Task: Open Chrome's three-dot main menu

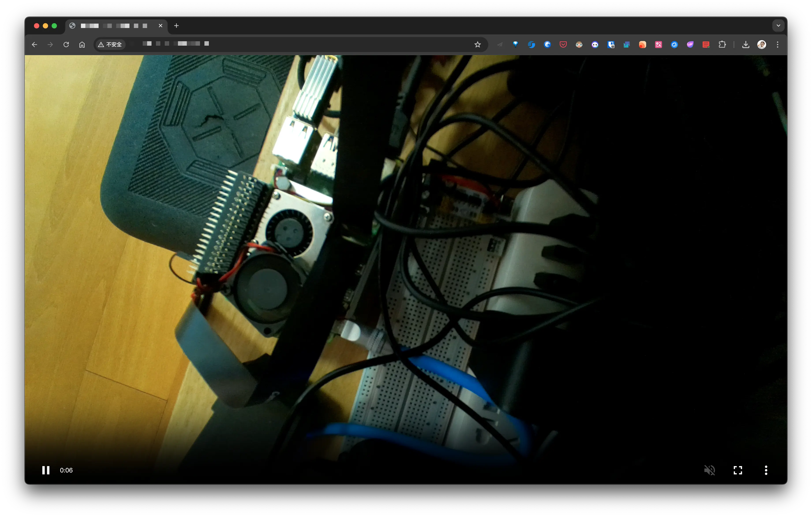Action: (778, 45)
